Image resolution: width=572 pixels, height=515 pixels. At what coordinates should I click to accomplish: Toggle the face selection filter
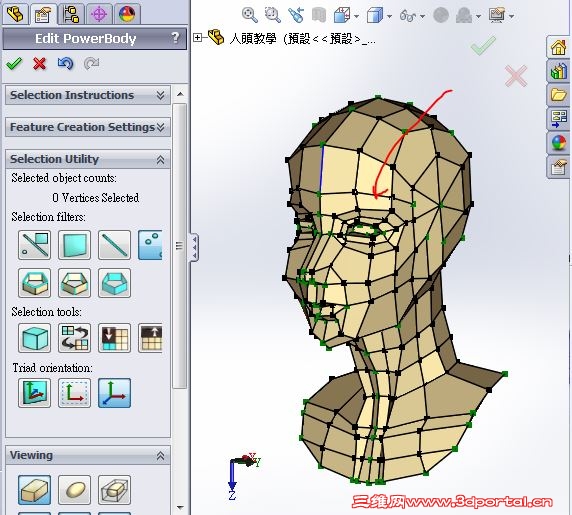click(x=74, y=245)
